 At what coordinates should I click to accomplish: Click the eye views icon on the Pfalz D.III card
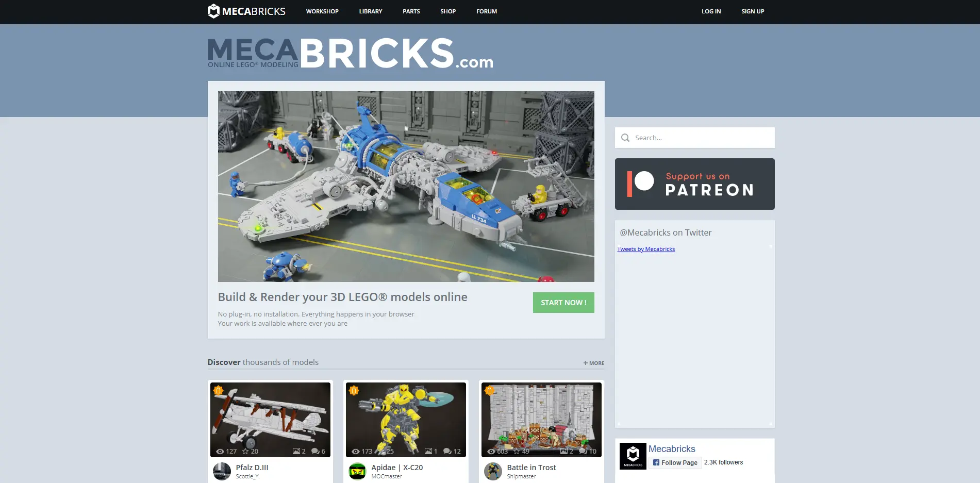click(x=220, y=451)
